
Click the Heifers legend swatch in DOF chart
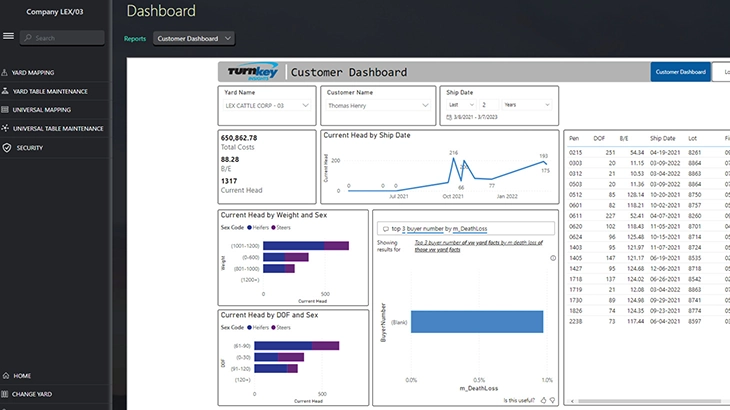(250, 328)
